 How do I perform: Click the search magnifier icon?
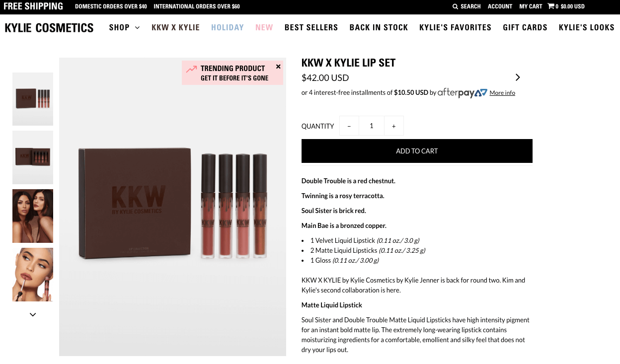455,6
